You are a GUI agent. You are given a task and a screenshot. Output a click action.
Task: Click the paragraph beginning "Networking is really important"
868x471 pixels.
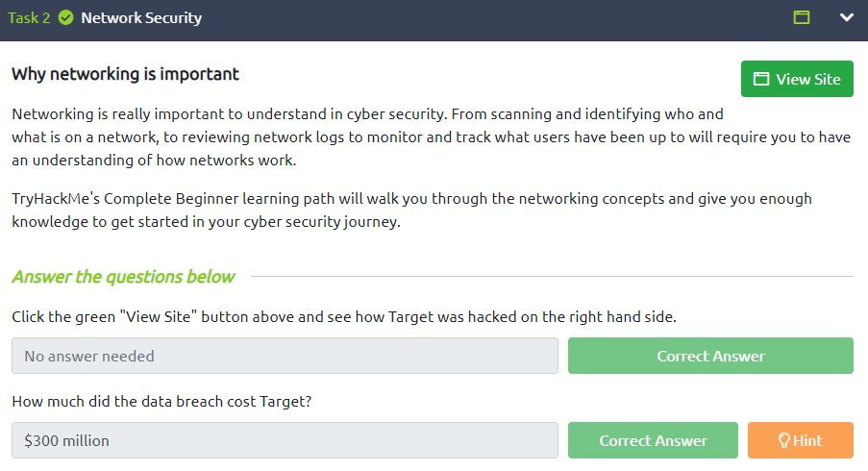[432, 136]
